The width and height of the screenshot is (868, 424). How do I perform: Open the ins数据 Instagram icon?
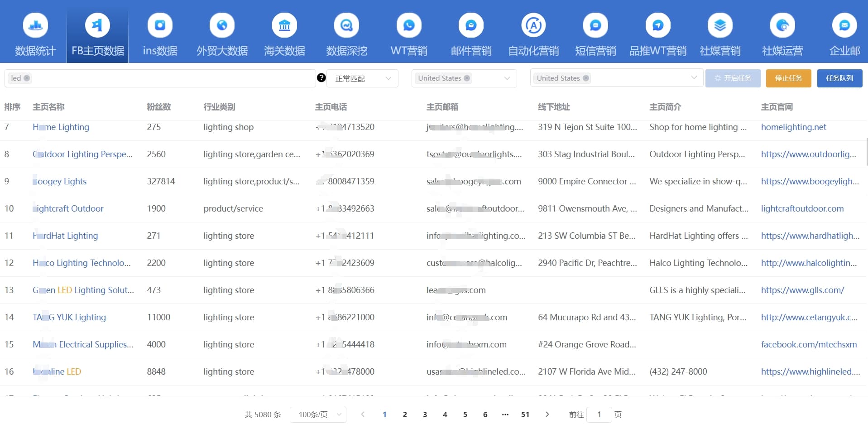pyautogui.click(x=160, y=25)
